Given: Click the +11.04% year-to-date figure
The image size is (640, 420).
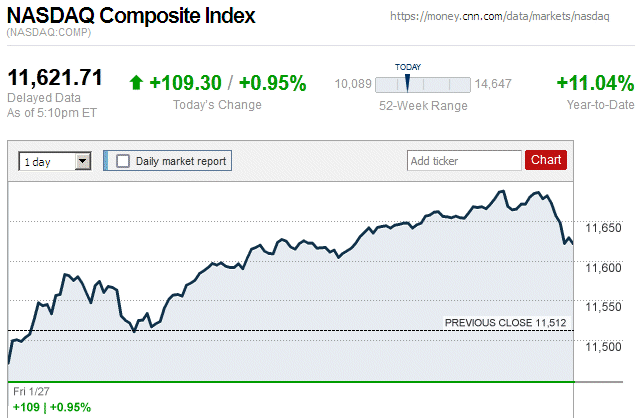Looking at the screenshot, I should (x=595, y=83).
